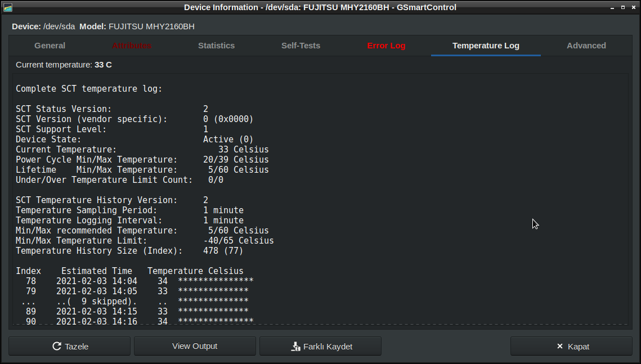641x364 pixels.
Task: Click the 'SCT Temperature History Version:' line
Action: tap(112, 200)
